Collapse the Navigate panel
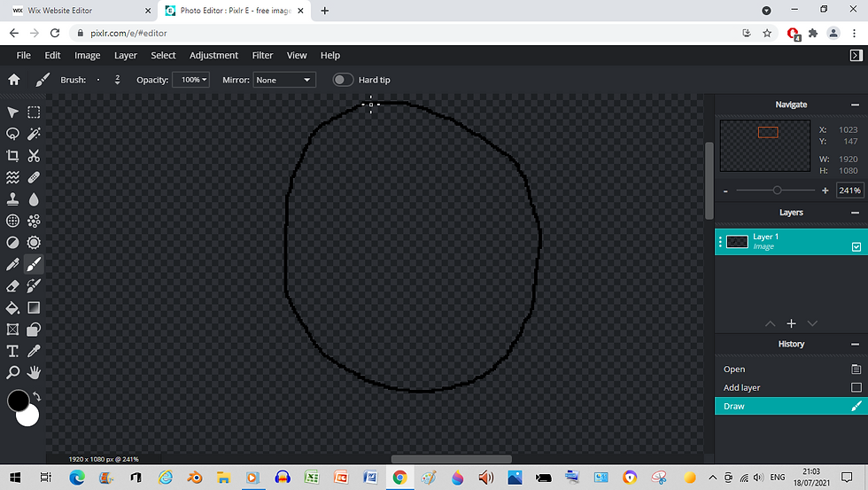Screen dimensions: 868x490 coord(855,105)
